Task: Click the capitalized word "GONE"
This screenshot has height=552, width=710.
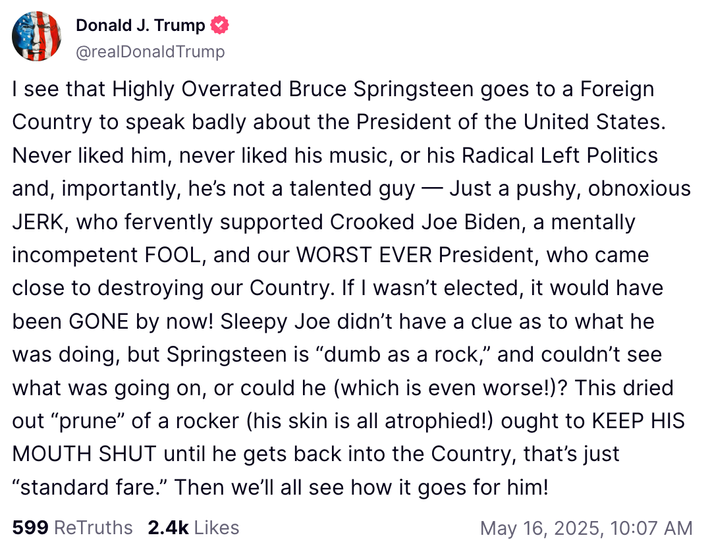Action: click(99, 322)
